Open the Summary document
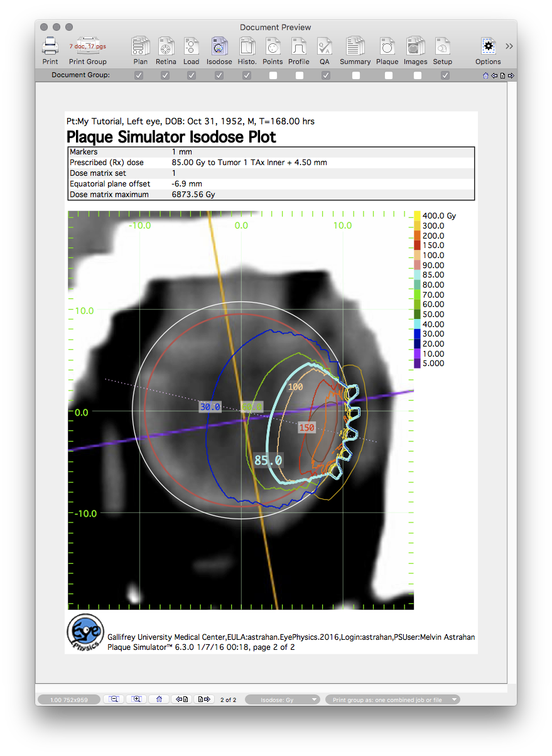The height and width of the screenshot is (756, 552). [355, 46]
